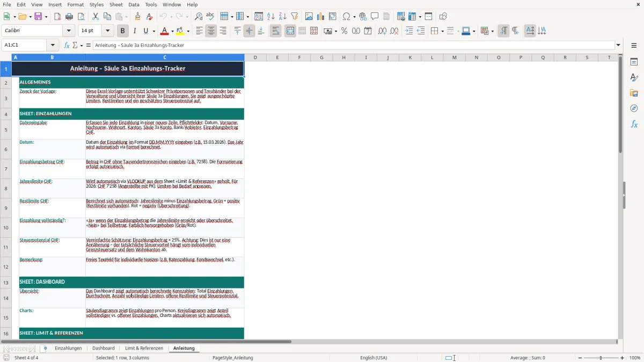This screenshot has width=644, height=362.
Task: Expand the formula bar
Action: [618, 45]
